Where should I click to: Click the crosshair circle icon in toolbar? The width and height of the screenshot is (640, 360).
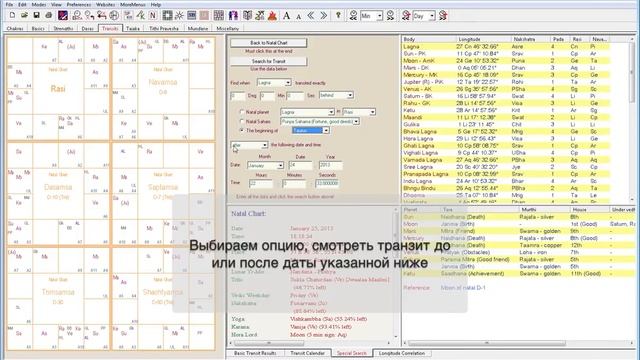pyautogui.click(x=114, y=16)
